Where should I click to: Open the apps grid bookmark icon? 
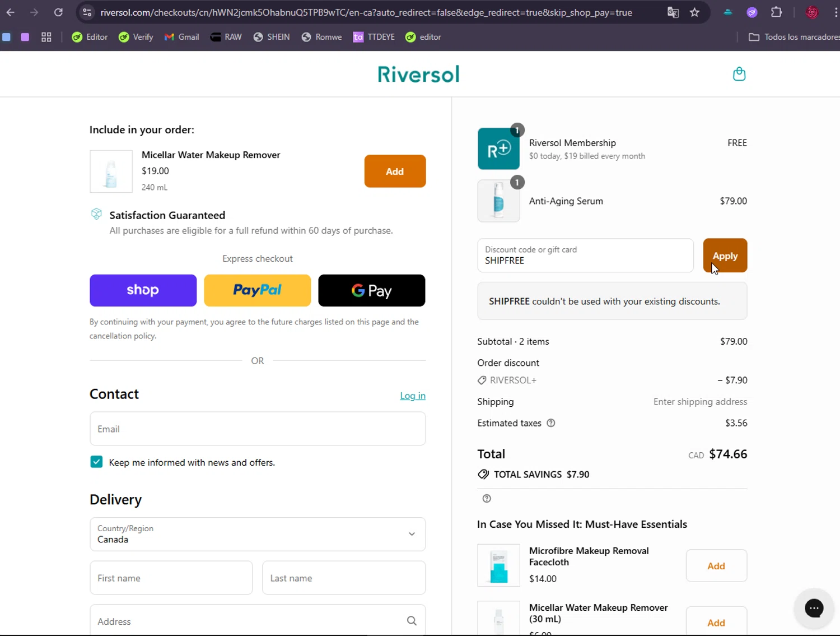click(46, 37)
